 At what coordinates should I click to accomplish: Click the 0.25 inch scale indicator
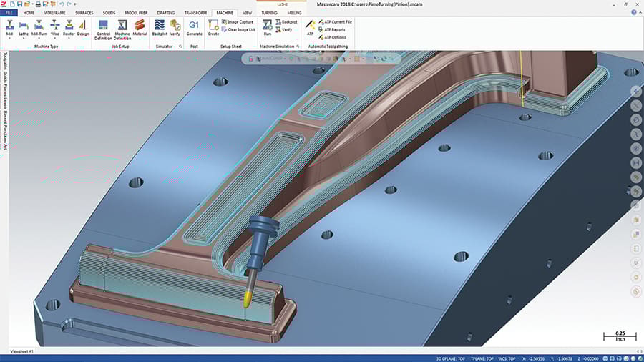pos(620,336)
